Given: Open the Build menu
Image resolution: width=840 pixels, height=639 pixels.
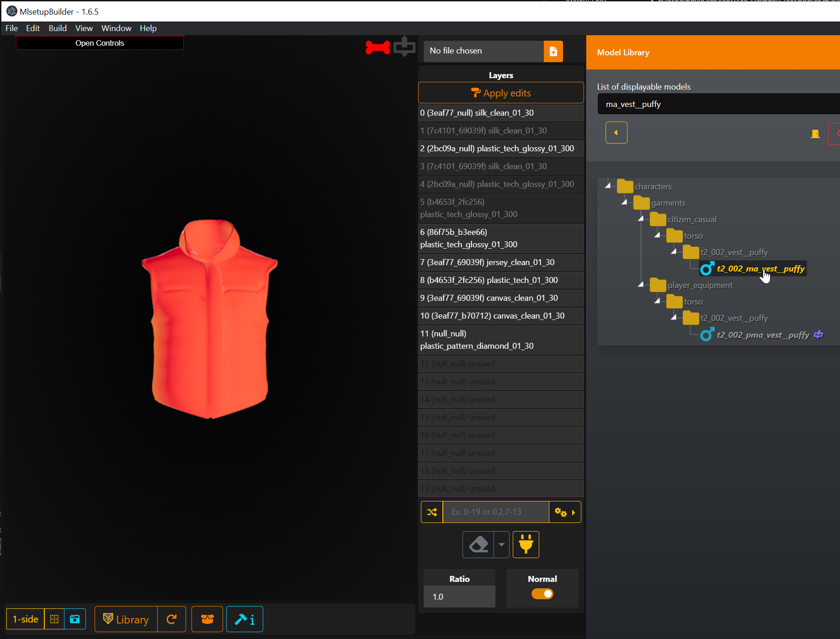Looking at the screenshot, I should point(58,28).
